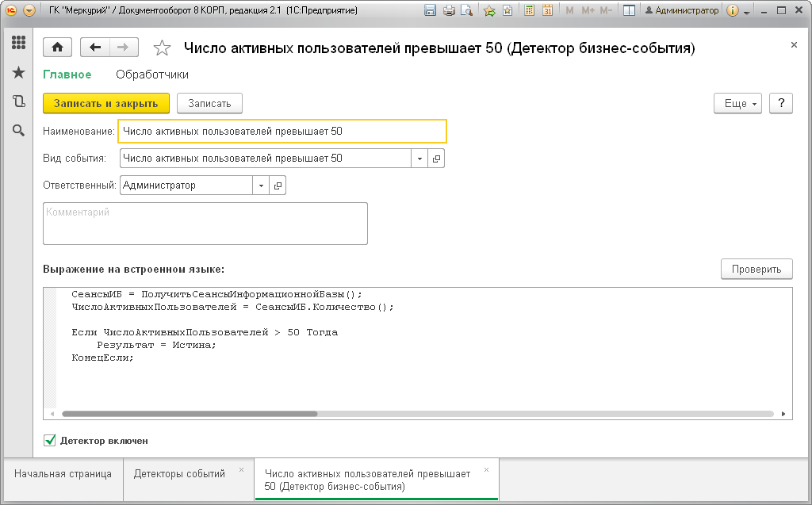Switch to Детекторы событий bottom tab

click(179, 473)
